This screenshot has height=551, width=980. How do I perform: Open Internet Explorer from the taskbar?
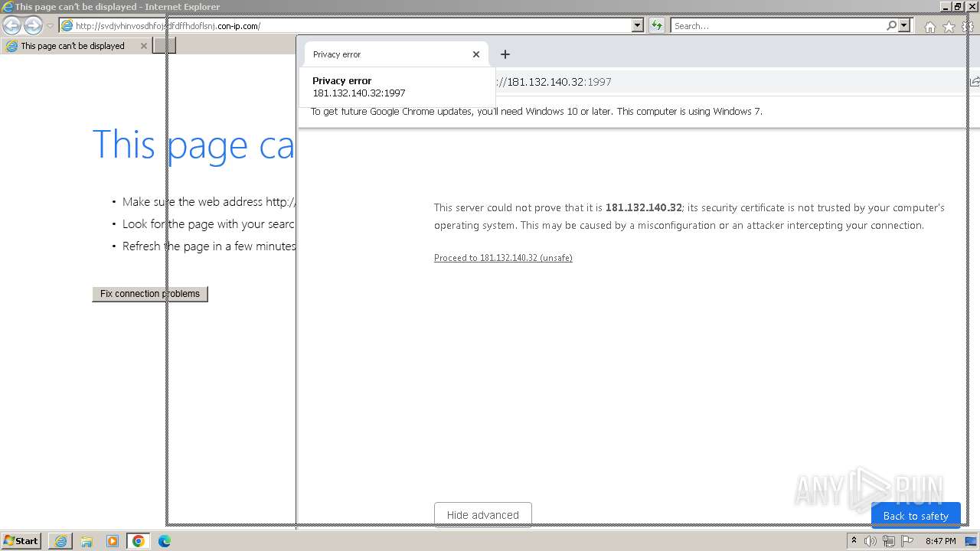[60, 541]
